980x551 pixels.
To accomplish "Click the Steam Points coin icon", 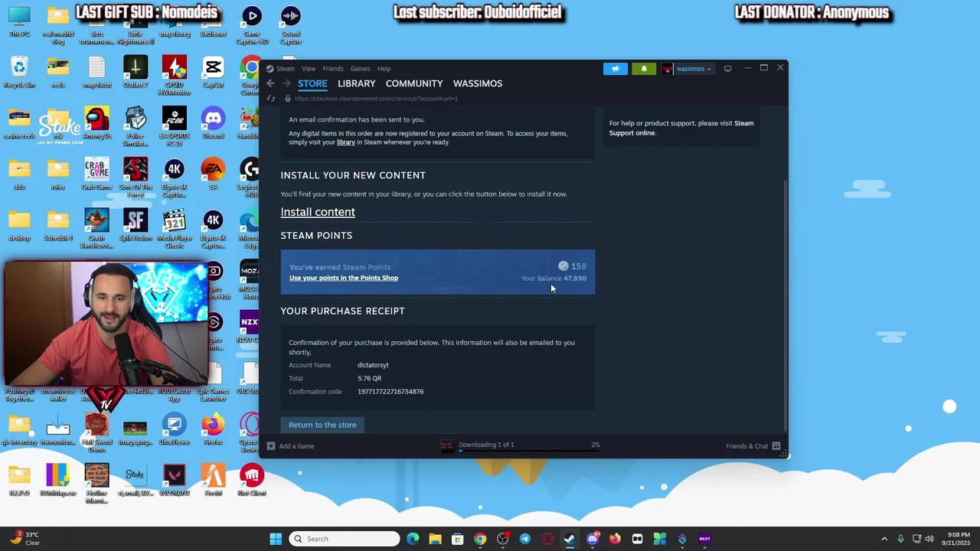I will 563,266.
